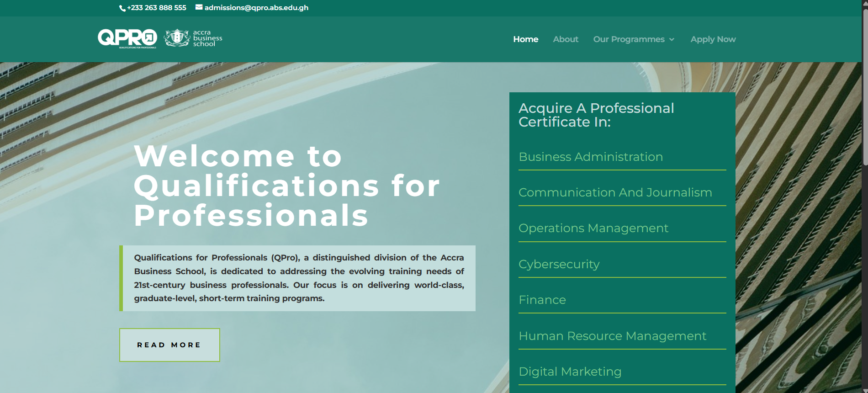Image resolution: width=868 pixels, height=393 pixels.
Task: Open Communication And Journalism link
Action: (x=615, y=192)
